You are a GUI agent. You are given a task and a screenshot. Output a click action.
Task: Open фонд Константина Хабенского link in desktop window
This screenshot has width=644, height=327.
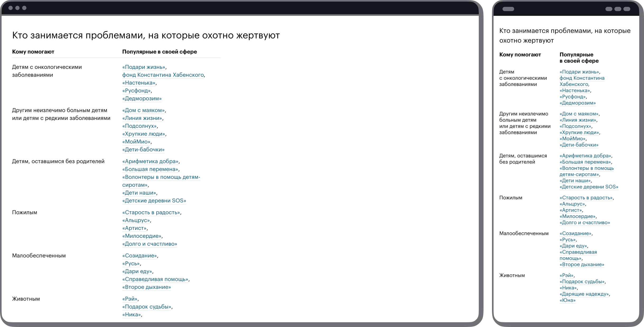163,75
